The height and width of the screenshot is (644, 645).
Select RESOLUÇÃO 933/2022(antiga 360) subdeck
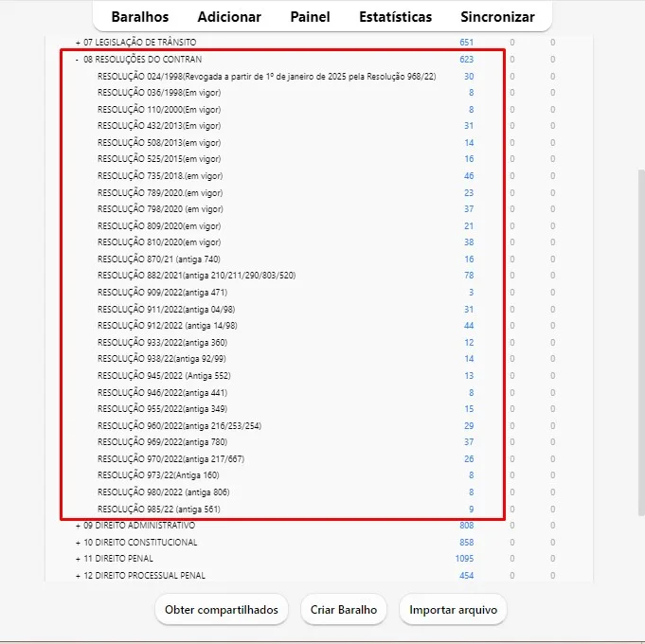tap(162, 343)
